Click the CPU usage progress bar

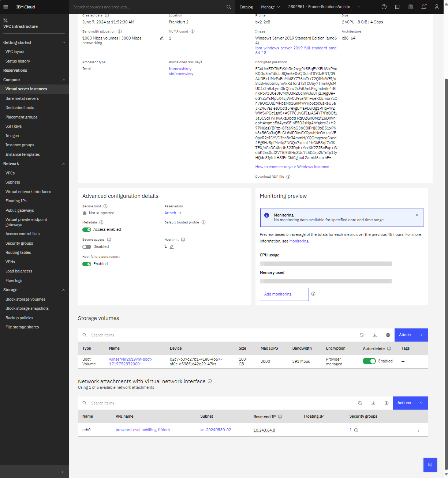tap(325, 263)
